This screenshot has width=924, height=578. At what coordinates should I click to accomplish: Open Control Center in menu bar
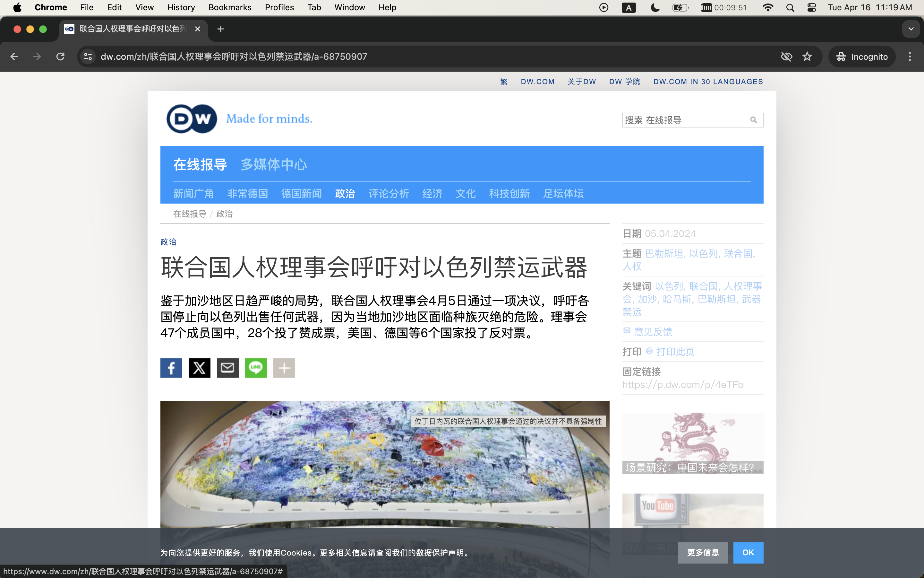(x=812, y=7)
